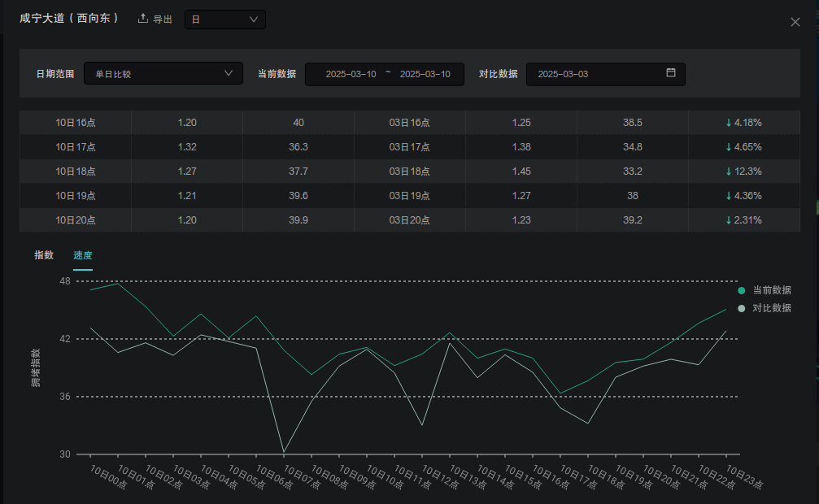819x504 pixels.
Task: Click current data start date 2025-03-10
Action: coord(351,74)
